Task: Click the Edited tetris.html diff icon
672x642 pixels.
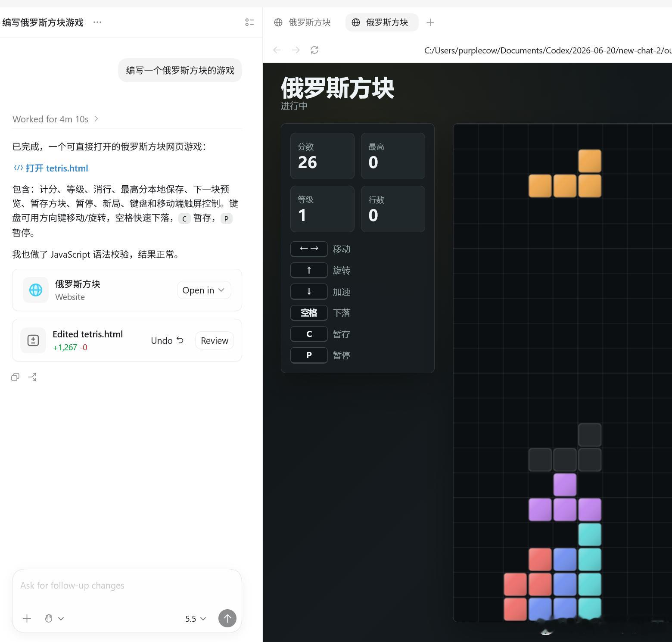Action: click(x=33, y=340)
